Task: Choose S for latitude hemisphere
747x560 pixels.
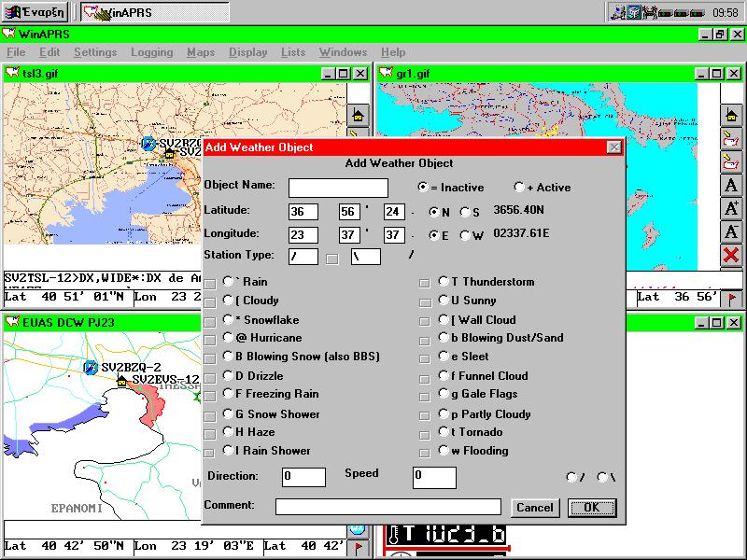Action: [x=465, y=213]
